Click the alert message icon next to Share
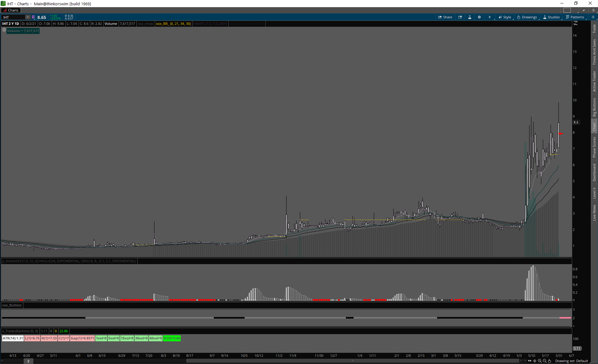The height and width of the screenshot is (364, 598). (x=460, y=17)
